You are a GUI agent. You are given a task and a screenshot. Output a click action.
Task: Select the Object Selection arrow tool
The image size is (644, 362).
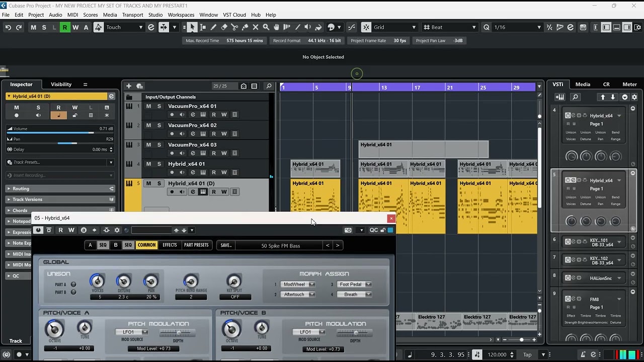[192, 27]
